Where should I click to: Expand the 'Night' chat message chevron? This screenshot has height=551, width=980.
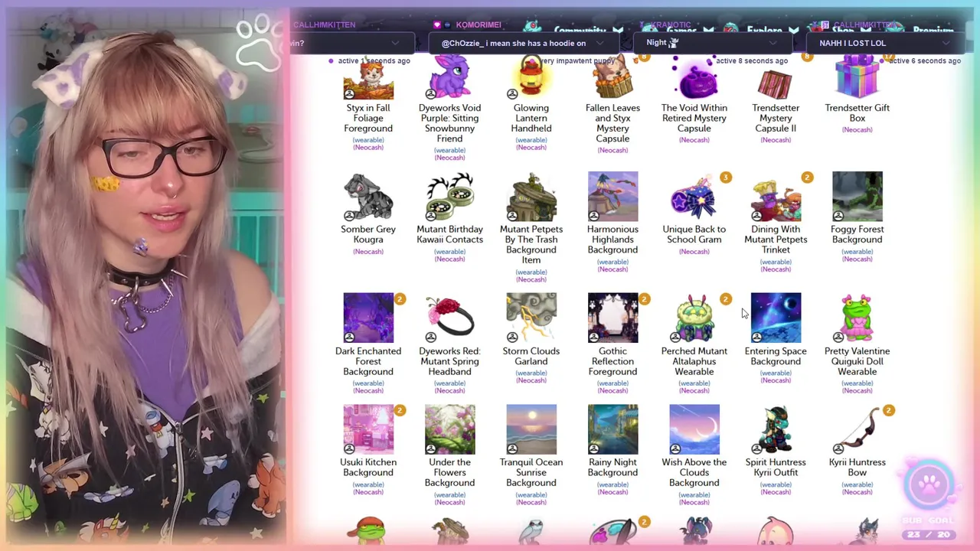[x=773, y=43]
